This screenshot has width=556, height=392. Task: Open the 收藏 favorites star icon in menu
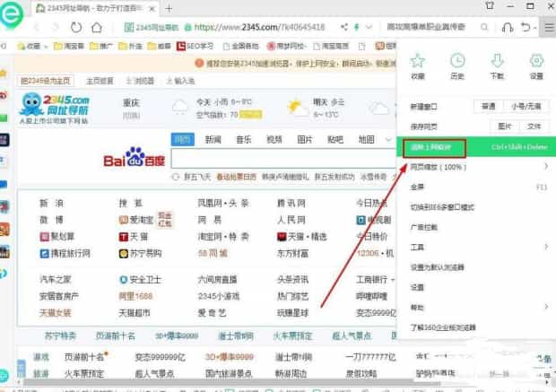[417, 61]
